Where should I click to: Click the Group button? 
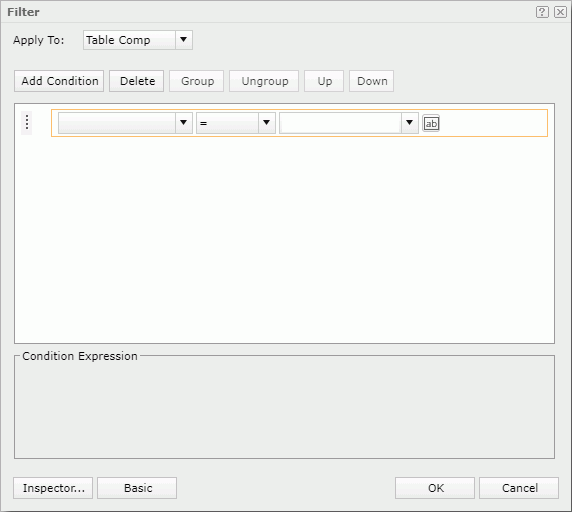[197, 81]
